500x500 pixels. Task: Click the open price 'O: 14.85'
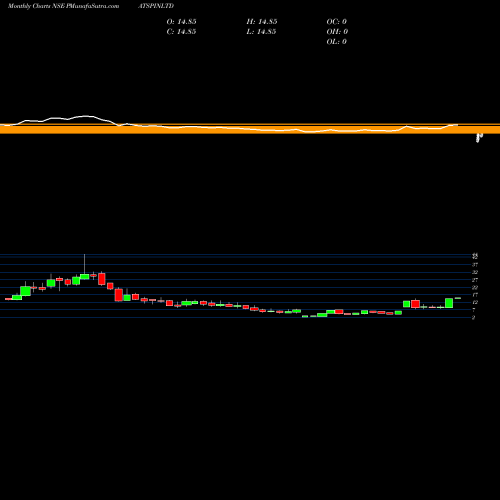click(x=181, y=22)
